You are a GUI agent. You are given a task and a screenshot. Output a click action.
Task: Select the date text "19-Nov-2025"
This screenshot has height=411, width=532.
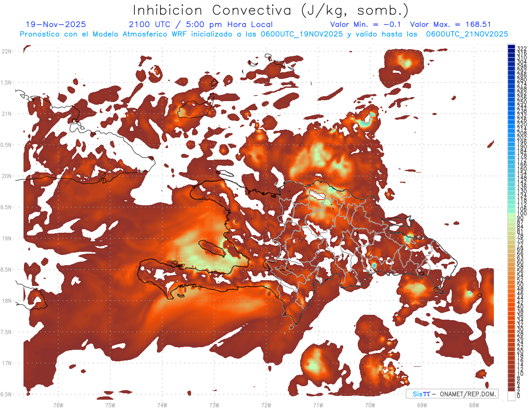point(56,24)
